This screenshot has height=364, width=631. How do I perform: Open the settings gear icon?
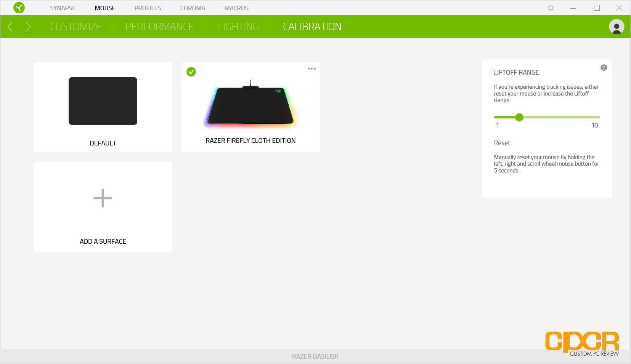point(551,8)
